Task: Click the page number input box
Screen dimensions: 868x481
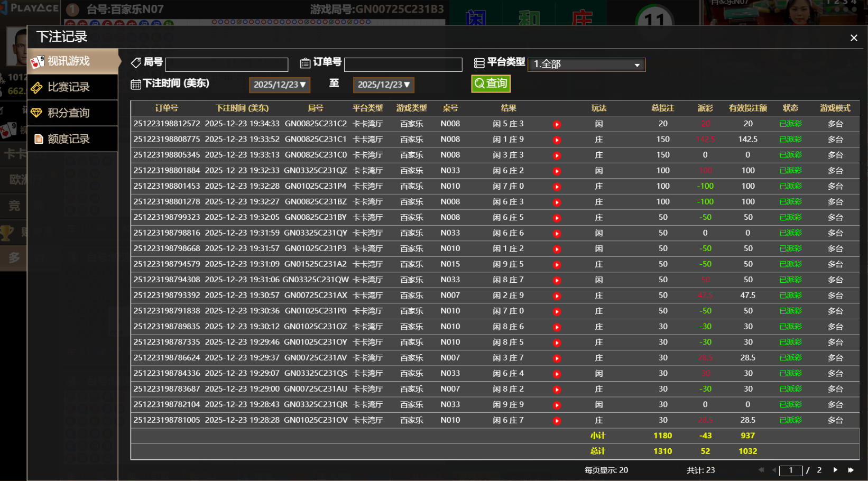Action: [791, 470]
